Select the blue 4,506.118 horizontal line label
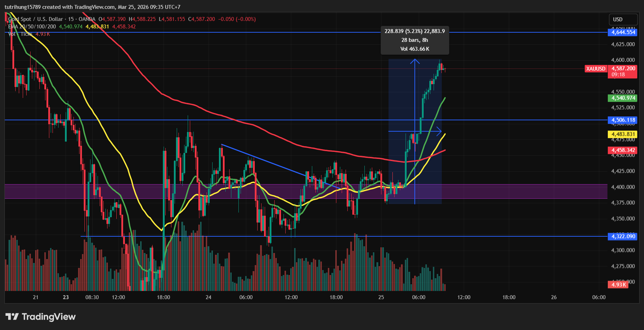Viewport: 644px width, 330px height. click(623, 120)
